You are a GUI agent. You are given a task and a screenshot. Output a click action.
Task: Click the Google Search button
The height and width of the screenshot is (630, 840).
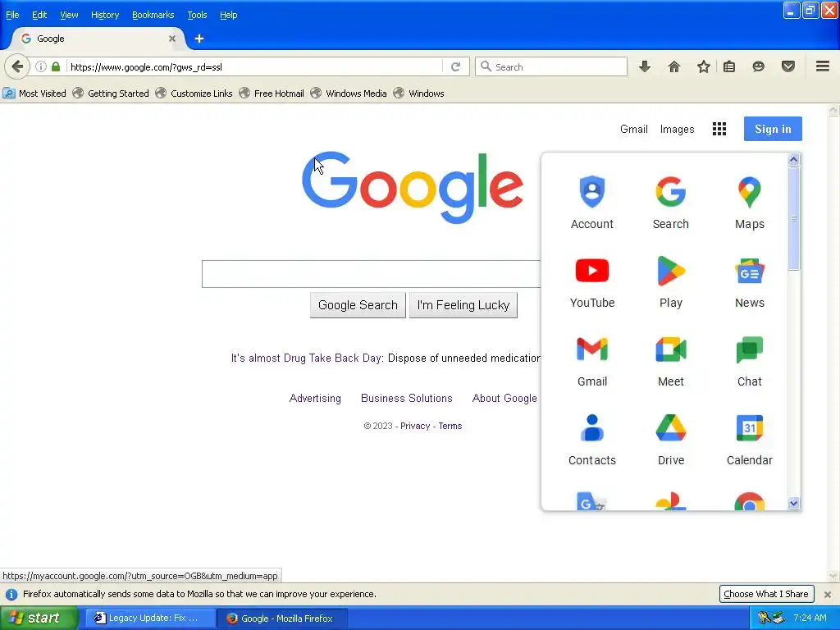point(358,305)
